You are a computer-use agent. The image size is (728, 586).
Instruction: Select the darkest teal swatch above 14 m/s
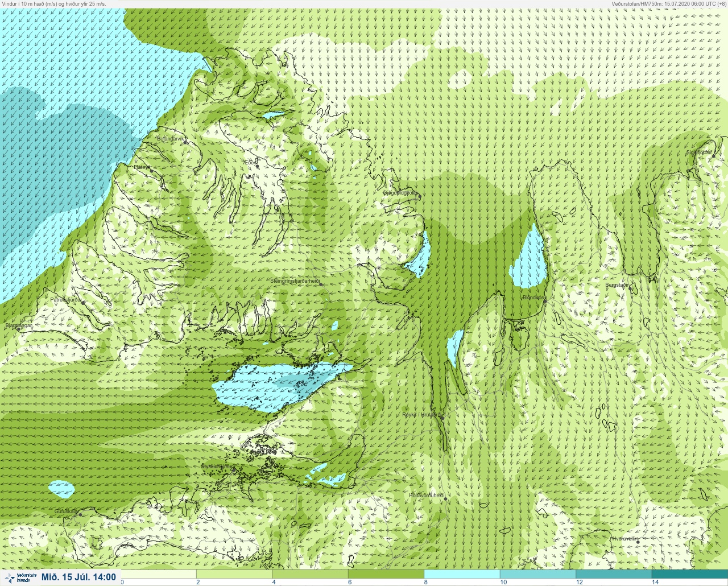tap(690, 574)
